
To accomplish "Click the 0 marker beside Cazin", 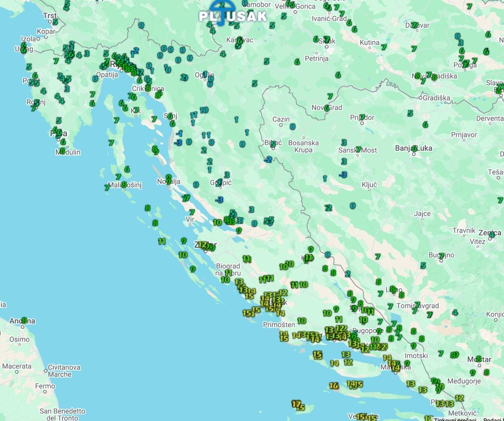I will pyautogui.click(x=293, y=127).
